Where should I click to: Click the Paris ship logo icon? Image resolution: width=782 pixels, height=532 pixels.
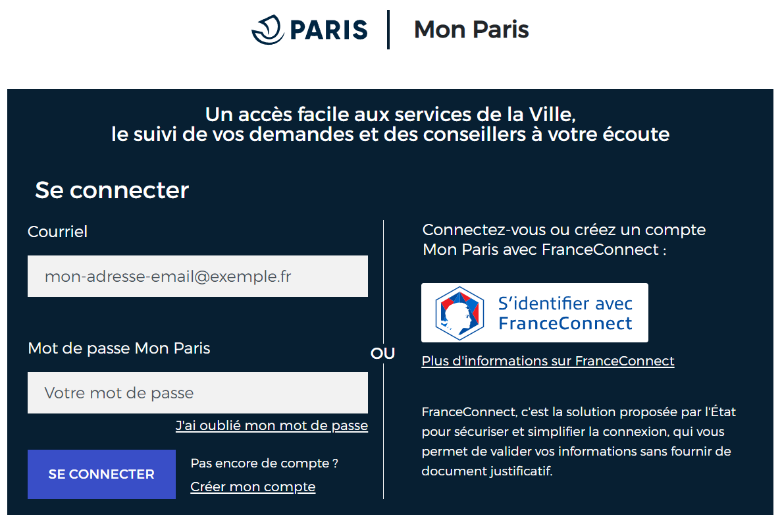pyautogui.click(x=268, y=30)
